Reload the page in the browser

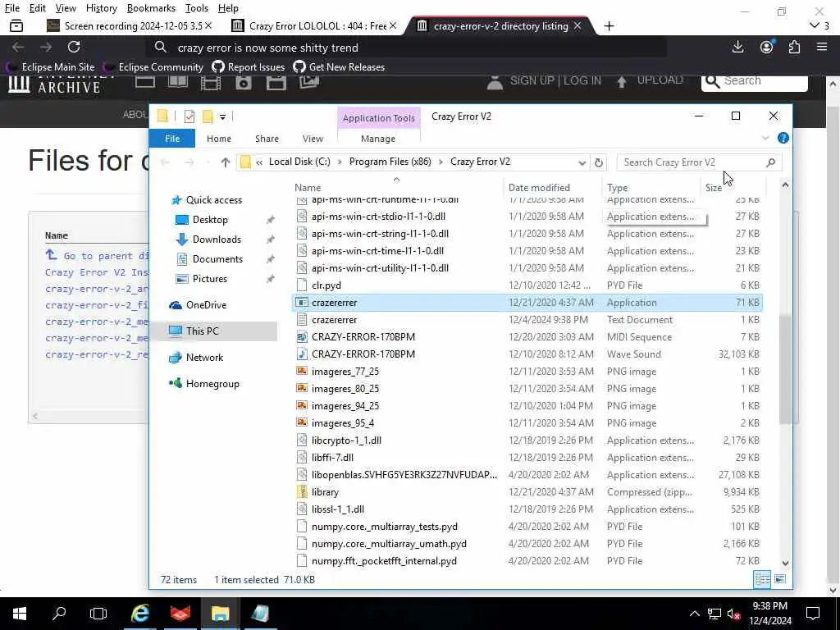[74, 47]
